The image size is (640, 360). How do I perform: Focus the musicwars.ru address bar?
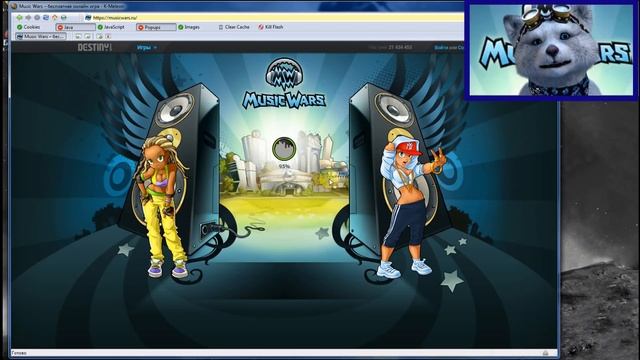point(273,18)
